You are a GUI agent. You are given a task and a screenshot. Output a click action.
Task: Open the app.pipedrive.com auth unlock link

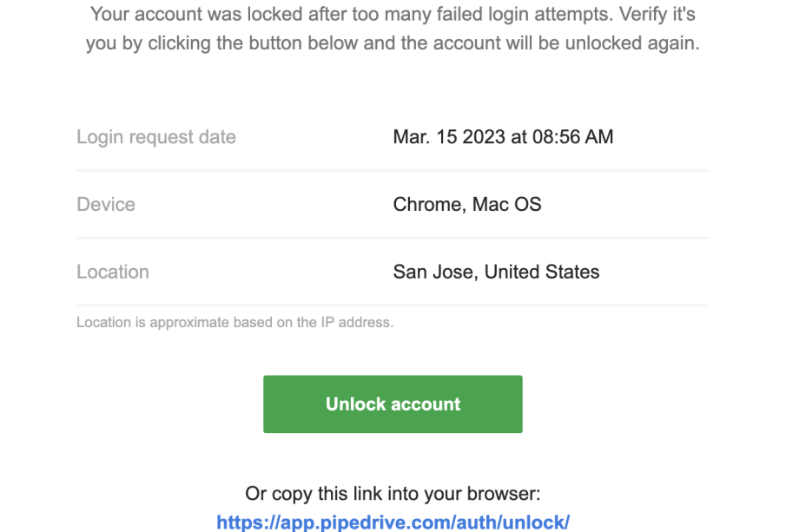(x=393, y=522)
